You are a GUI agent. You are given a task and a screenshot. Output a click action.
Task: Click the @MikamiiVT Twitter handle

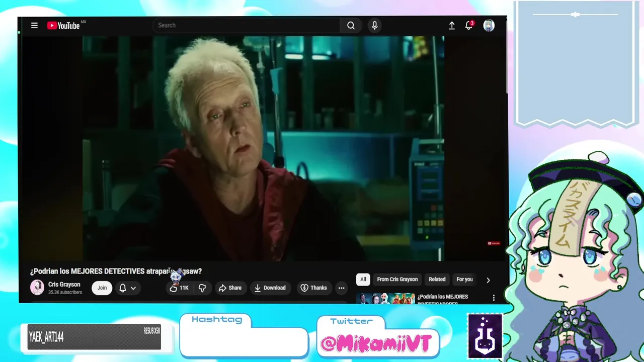click(376, 344)
